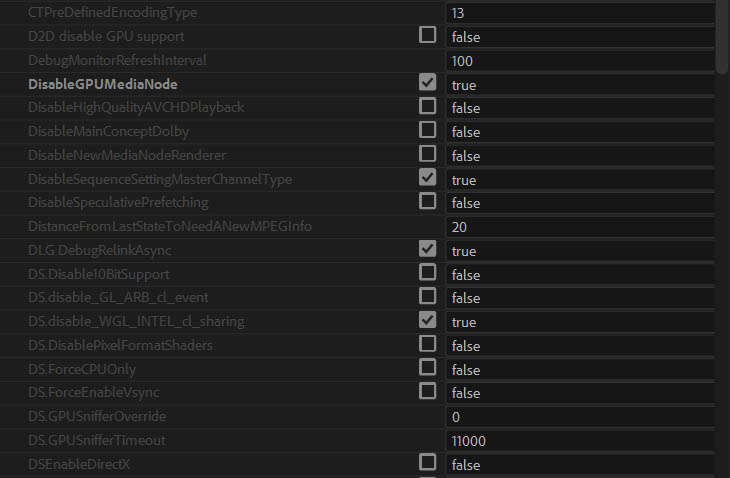Uncheck the DisableGPUMediaNode checkbox
The width and height of the screenshot is (730, 478).
(427, 82)
